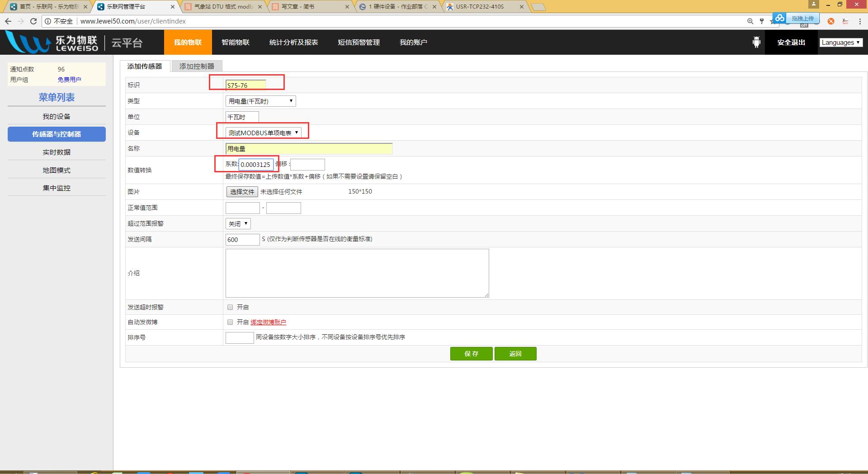
Task: Click the 标识 field containing S75-76
Action: pyautogui.click(x=246, y=85)
